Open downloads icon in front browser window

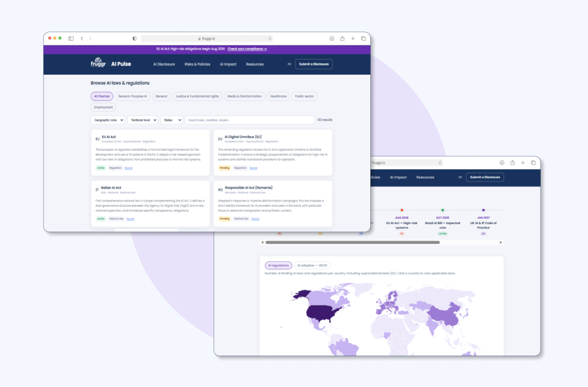click(332, 38)
